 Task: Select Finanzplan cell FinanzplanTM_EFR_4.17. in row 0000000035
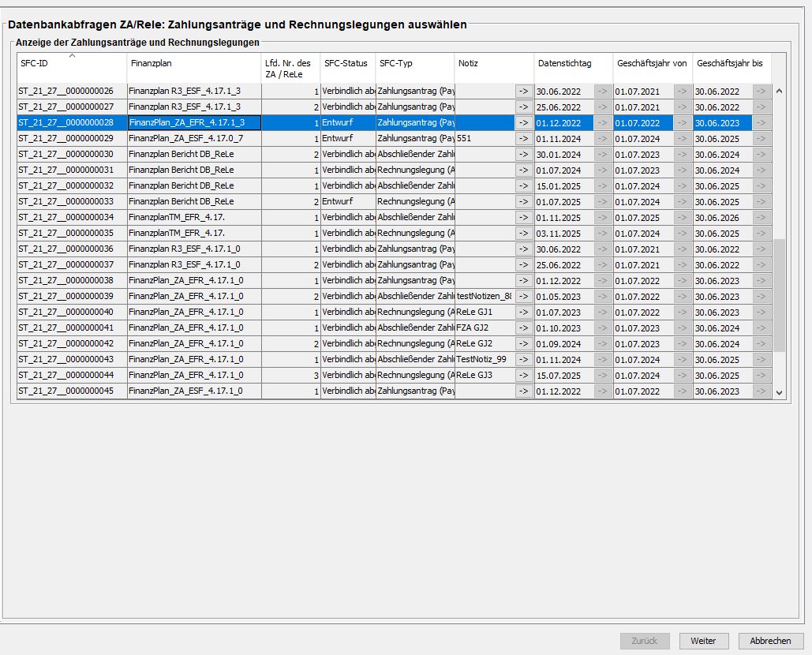(x=194, y=233)
